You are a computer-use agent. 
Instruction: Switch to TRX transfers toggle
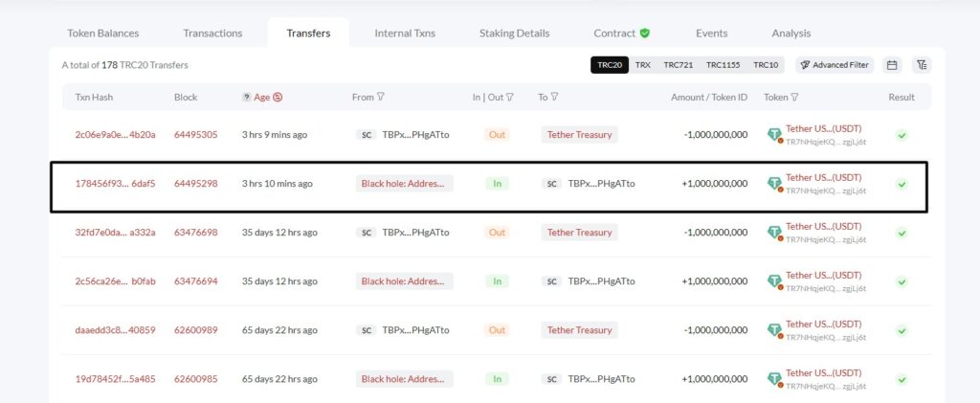[x=643, y=65]
